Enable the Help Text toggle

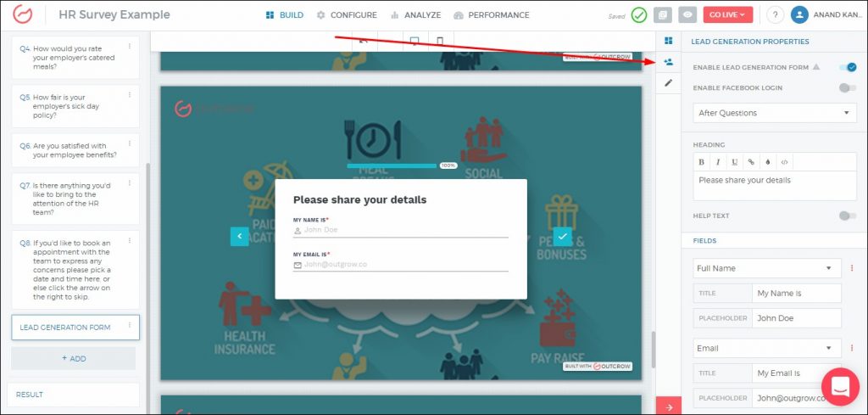(847, 216)
